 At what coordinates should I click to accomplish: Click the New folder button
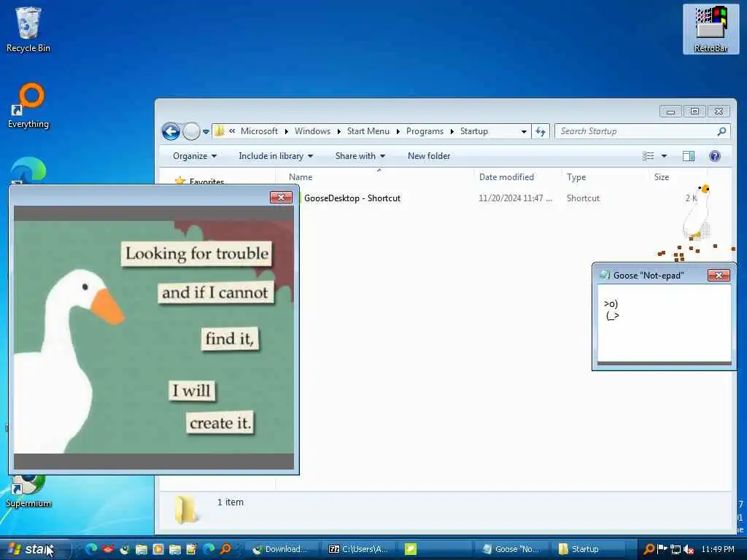[429, 156]
